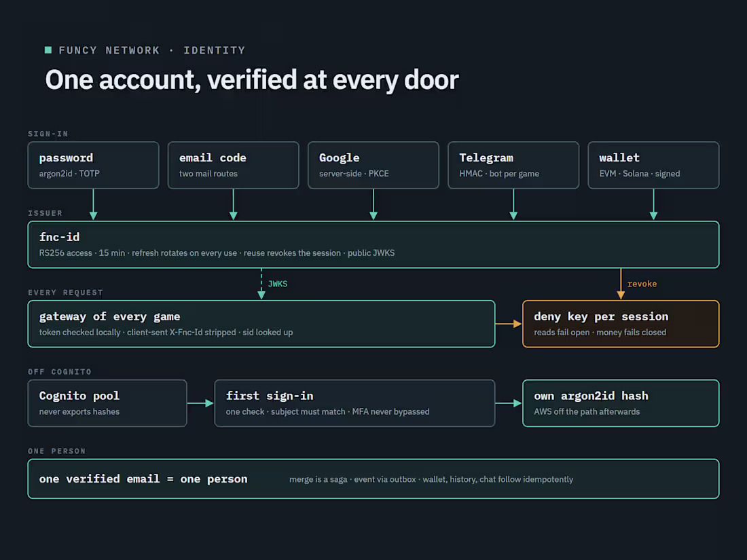Click the text HMAC · bot per game

pyautogui.click(x=499, y=174)
